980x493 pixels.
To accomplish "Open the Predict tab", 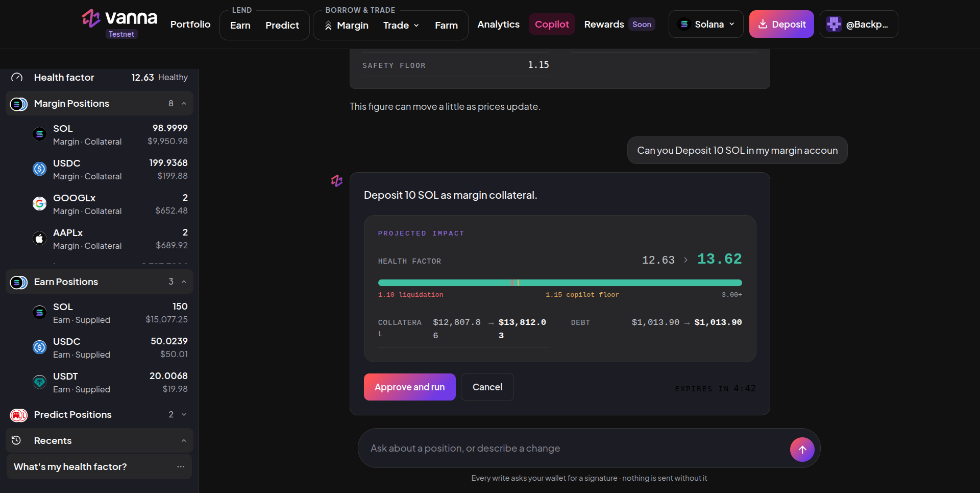I will pyautogui.click(x=282, y=25).
